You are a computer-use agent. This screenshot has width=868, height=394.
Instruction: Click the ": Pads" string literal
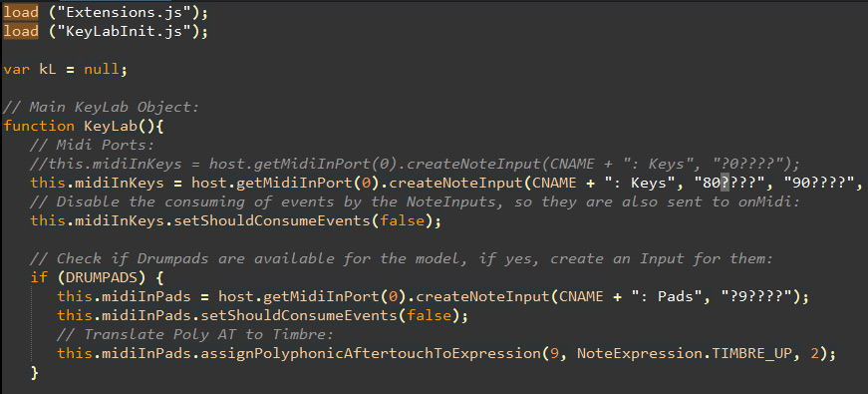point(671,296)
